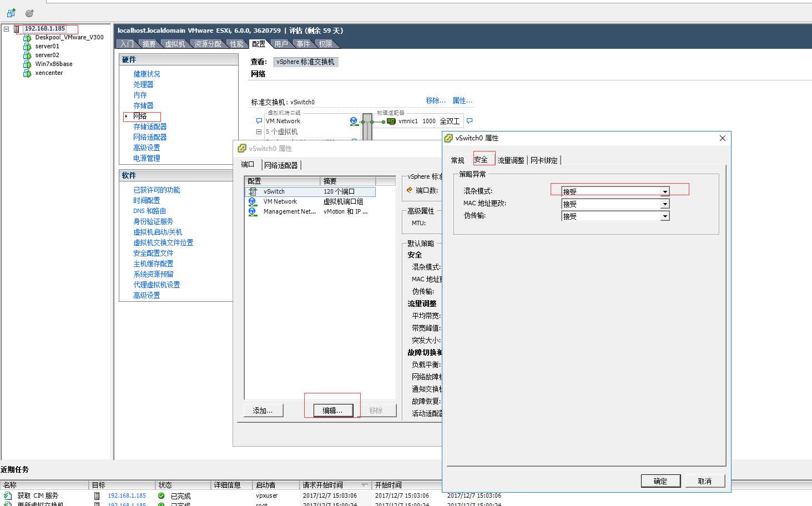The height and width of the screenshot is (506, 812).
Task: Open 处理器 hardware link
Action: coord(143,84)
